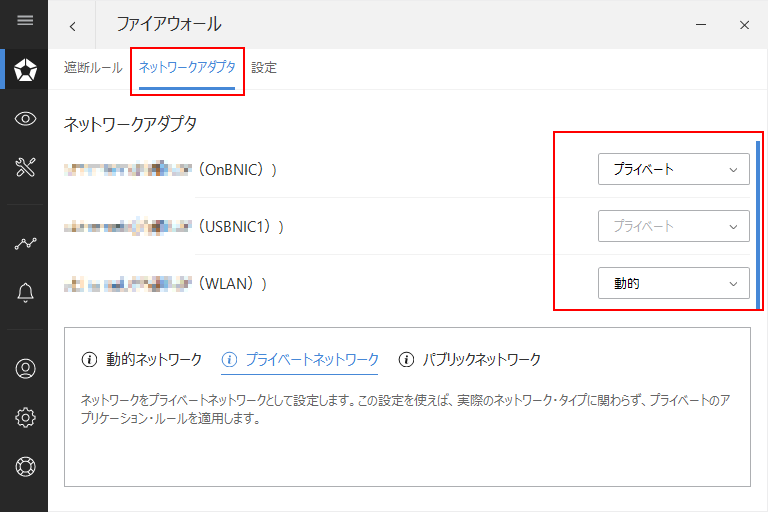Open the Utilities tools sidebar icon
768x512 pixels.
click(x=25, y=167)
